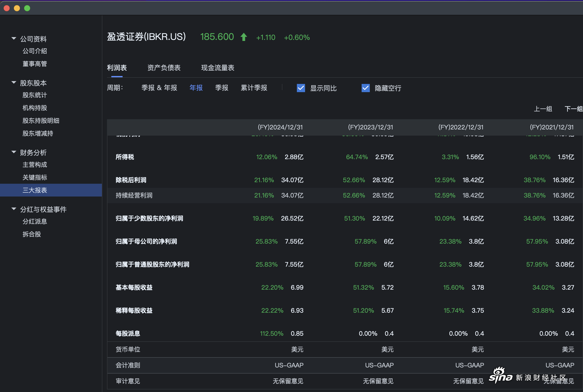Open 机构持股 page

click(35, 108)
